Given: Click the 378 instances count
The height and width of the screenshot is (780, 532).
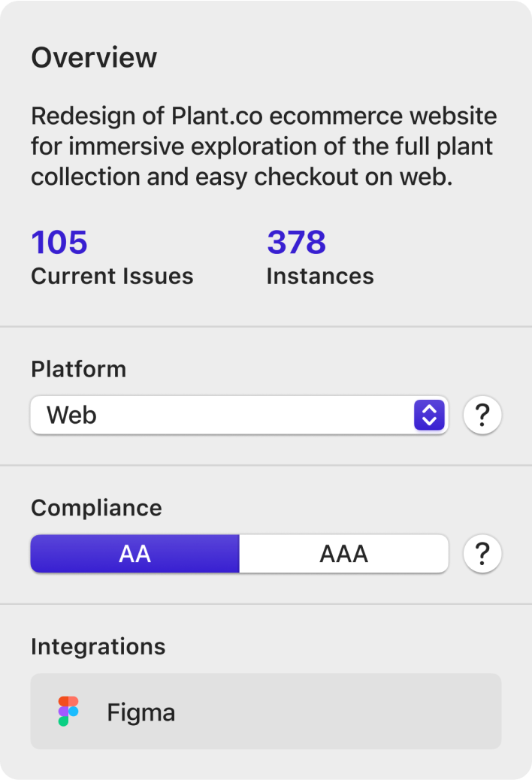Looking at the screenshot, I should click(296, 242).
